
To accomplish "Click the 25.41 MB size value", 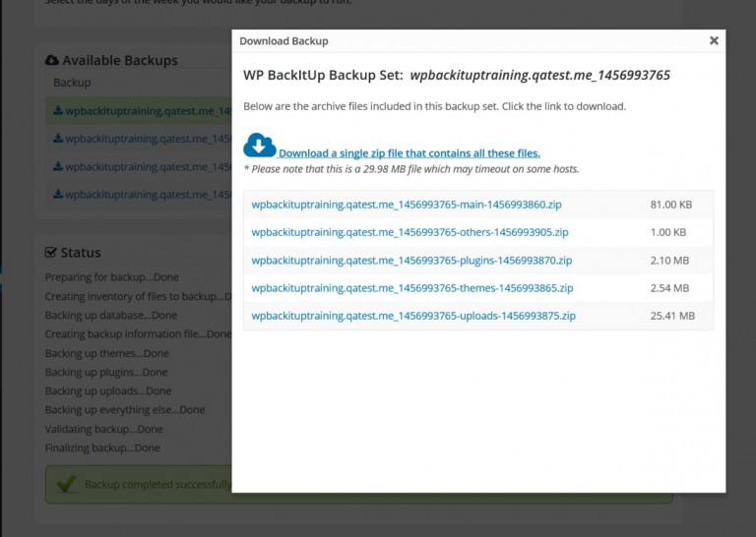I will point(672,316).
